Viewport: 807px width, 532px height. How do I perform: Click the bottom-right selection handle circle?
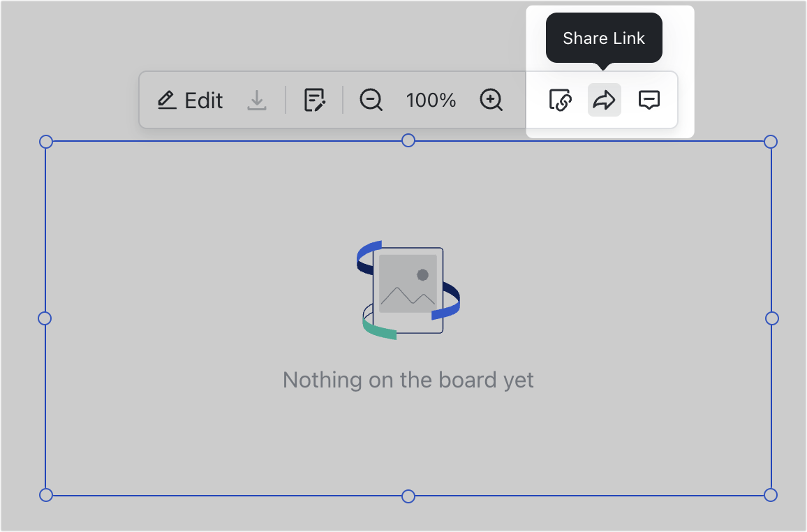771,496
